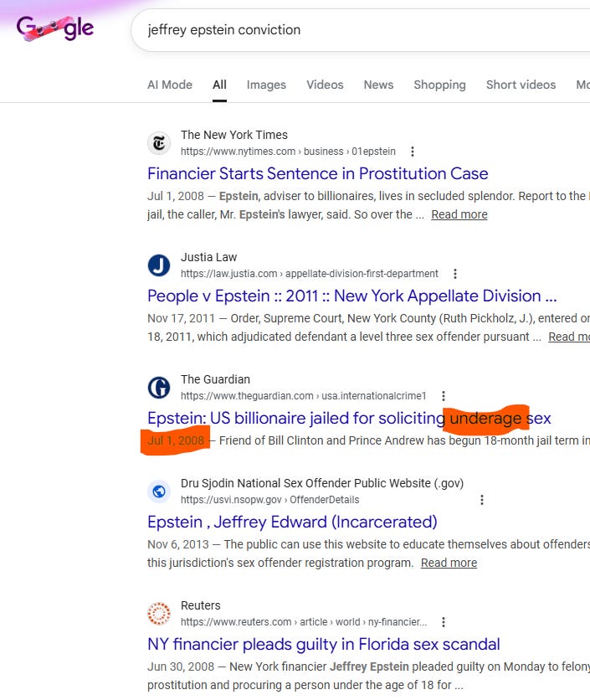Open 'Epstein, Jeffrey Edward (Incarcerated)' result

pyautogui.click(x=292, y=522)
